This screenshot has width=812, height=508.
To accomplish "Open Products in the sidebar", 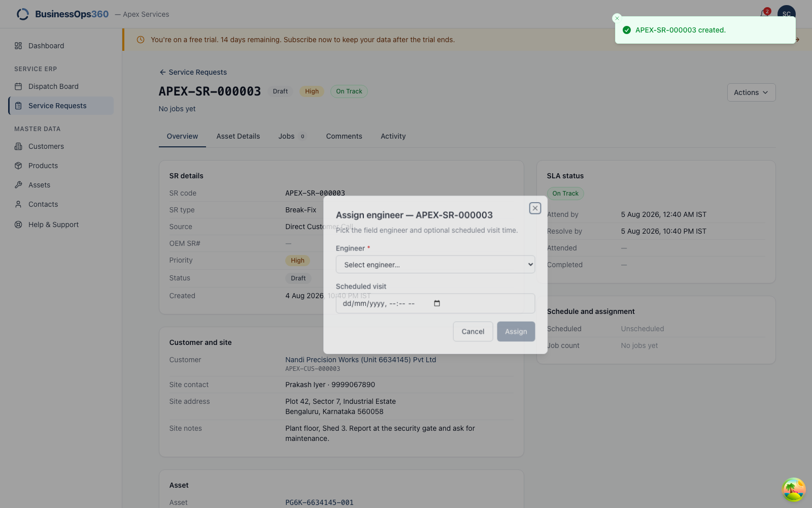I will tap(61, 166).
